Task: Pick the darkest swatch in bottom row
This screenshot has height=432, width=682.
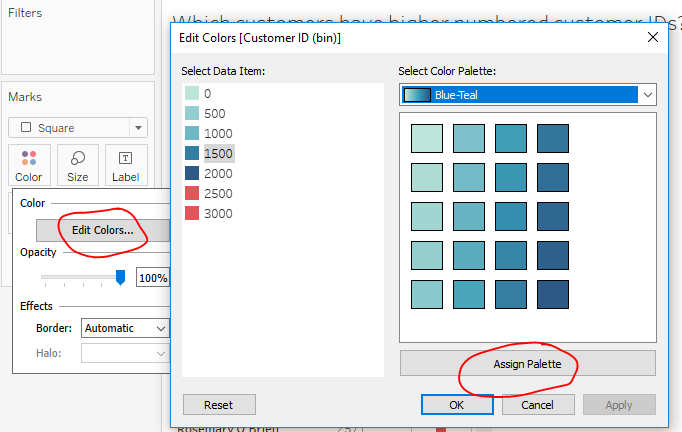Action: pos(553,295)
